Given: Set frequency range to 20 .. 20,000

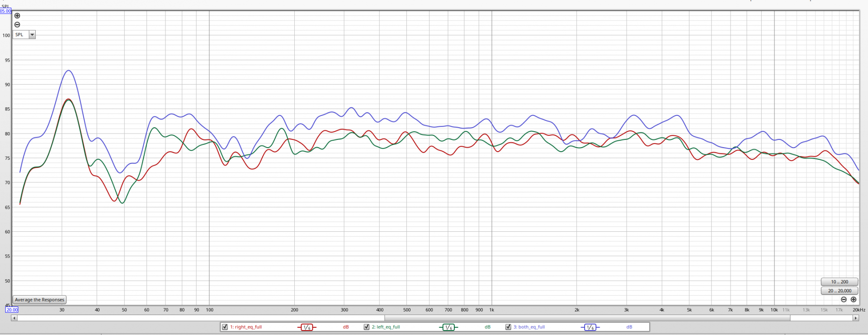Looking at the screenshot, I should tap(840, 291).
